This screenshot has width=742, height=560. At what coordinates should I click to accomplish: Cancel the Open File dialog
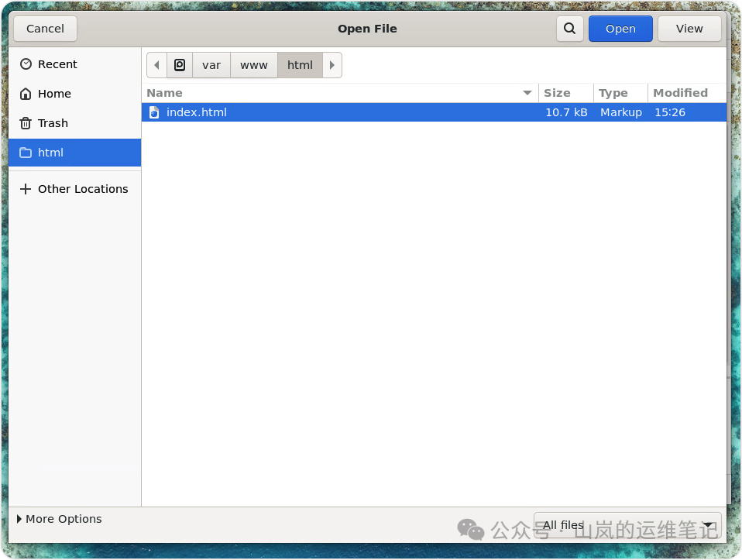46,29
